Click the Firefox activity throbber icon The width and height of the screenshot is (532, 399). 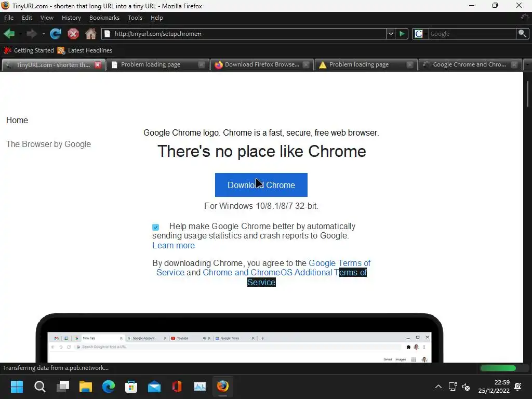pos(525,17)
